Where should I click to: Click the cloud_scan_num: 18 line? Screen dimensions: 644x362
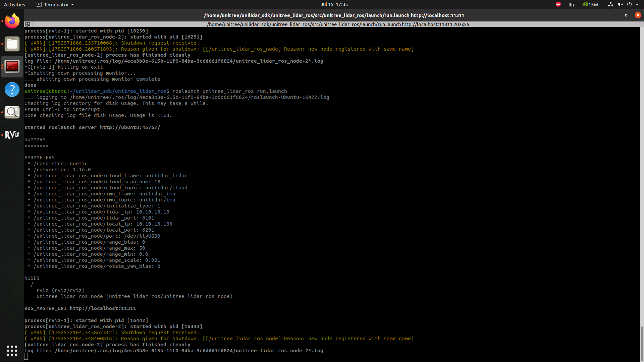(x=94, y=182)
